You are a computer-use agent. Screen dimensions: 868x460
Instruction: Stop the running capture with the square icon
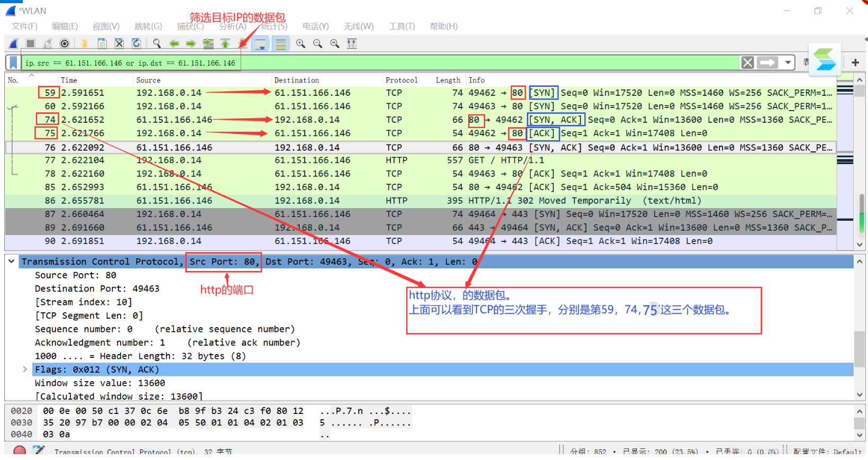(x=31, y=44)
